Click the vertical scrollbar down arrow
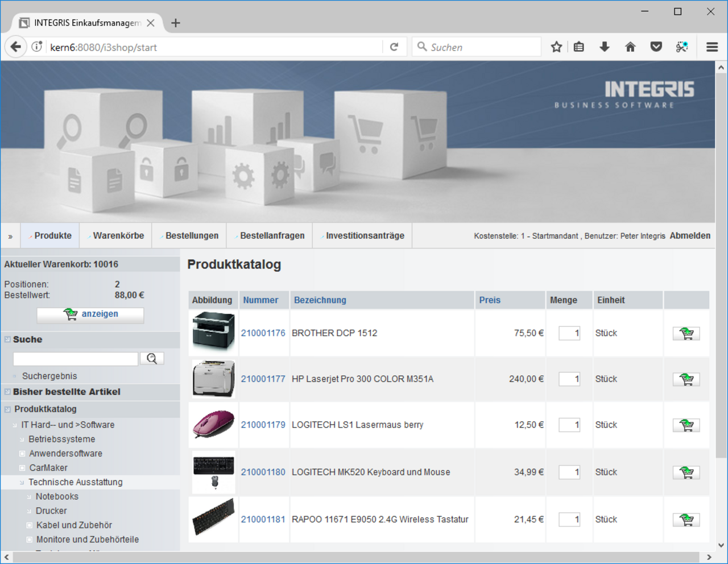Image resolution: width=728 pixels, height=564 pixels. [721, 545]
